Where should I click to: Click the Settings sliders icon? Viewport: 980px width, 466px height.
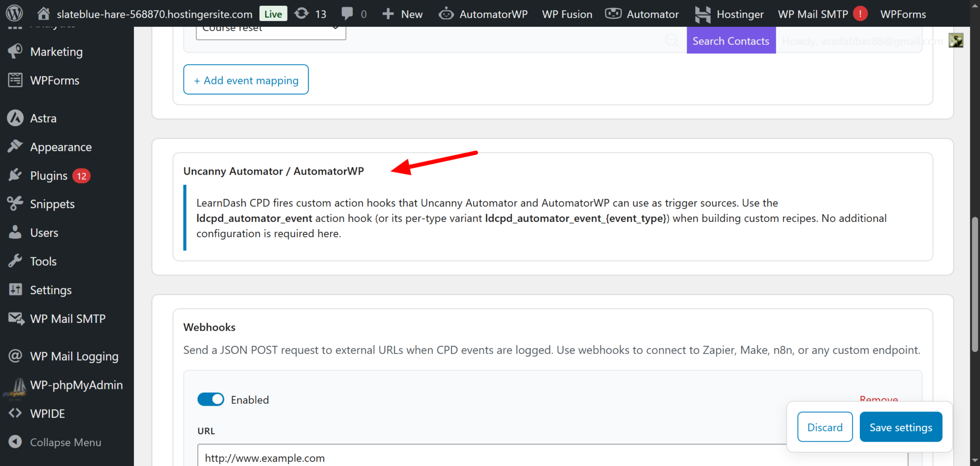pyautogui.click(x=15, y=289)
